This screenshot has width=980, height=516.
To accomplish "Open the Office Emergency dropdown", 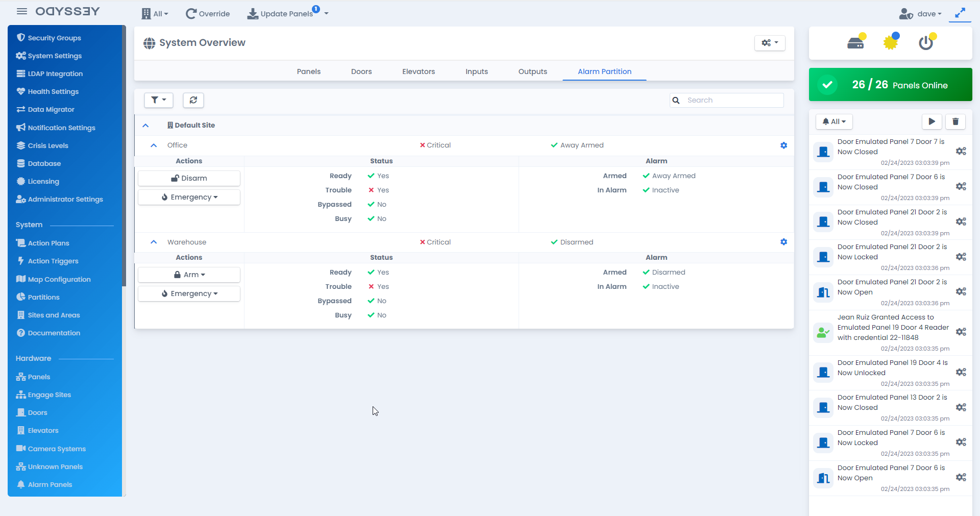I will click(189, 198).
